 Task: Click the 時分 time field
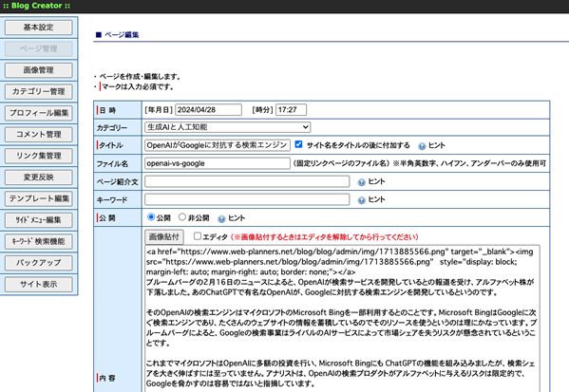click(291, 110)
